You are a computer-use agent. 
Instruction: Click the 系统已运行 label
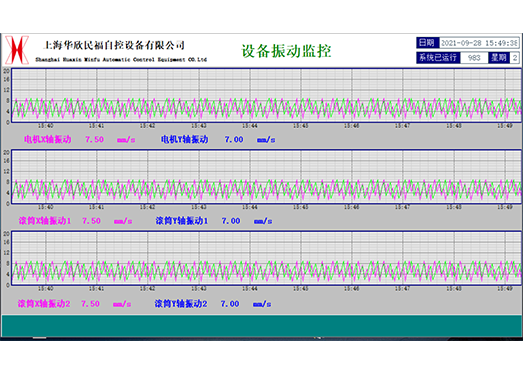pos(438,58)
